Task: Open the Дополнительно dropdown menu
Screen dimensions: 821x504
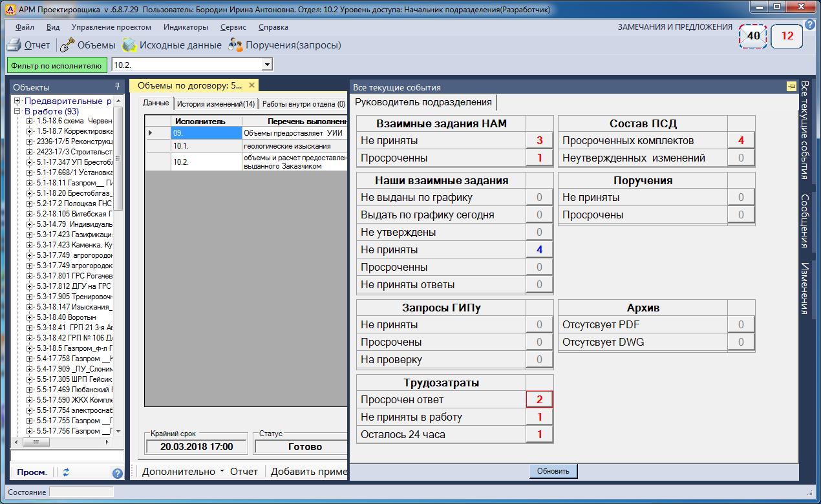Action: click(183, 472)
